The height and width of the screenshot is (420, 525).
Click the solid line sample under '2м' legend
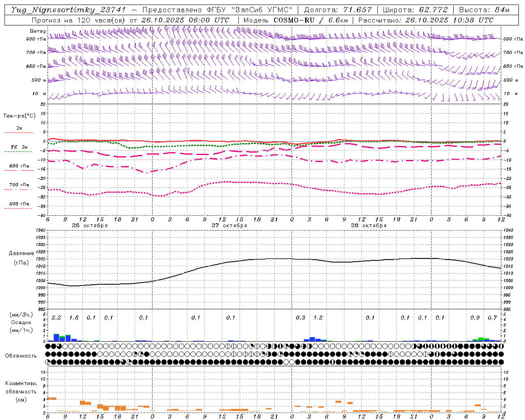19,133
